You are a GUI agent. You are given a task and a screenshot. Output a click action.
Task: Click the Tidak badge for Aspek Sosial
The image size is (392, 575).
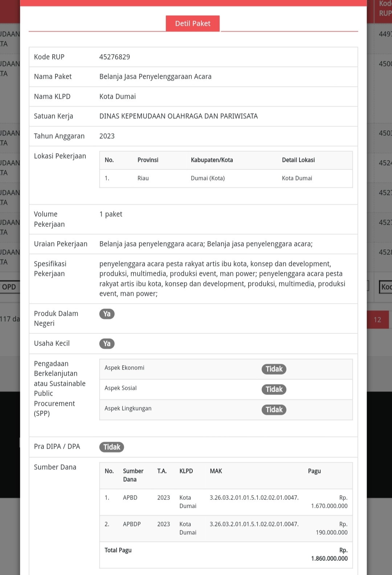274,390
